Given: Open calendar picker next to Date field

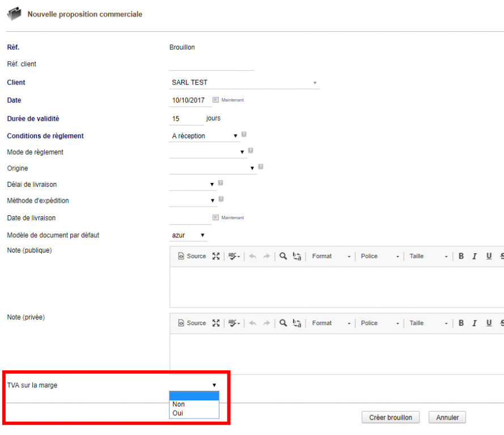Looking at the screenshot, I should click(x=215, y=100).
